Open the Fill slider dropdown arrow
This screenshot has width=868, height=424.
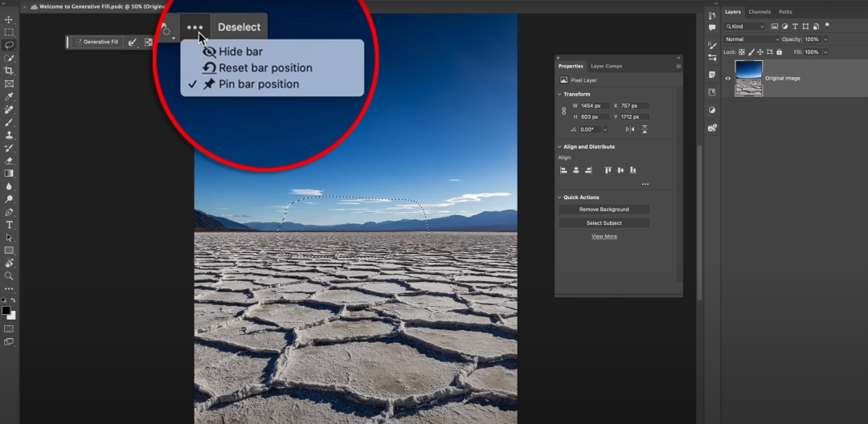825,52
